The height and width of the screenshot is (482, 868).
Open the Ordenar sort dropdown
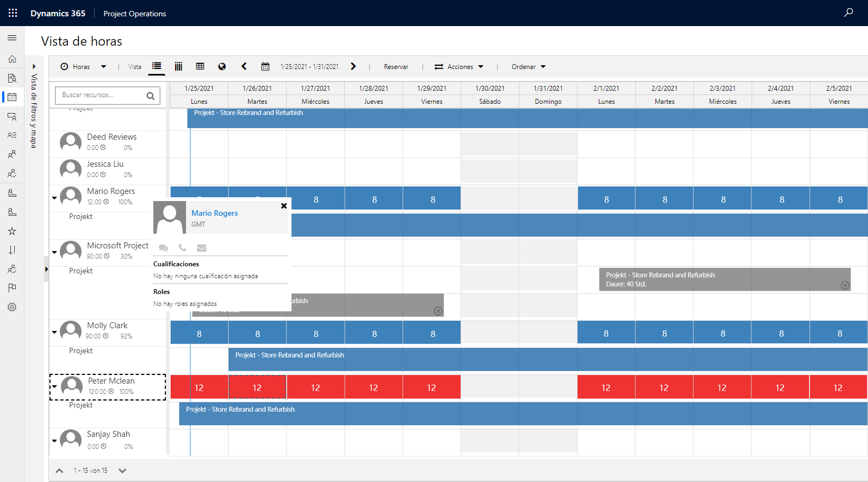click(529, 67)
